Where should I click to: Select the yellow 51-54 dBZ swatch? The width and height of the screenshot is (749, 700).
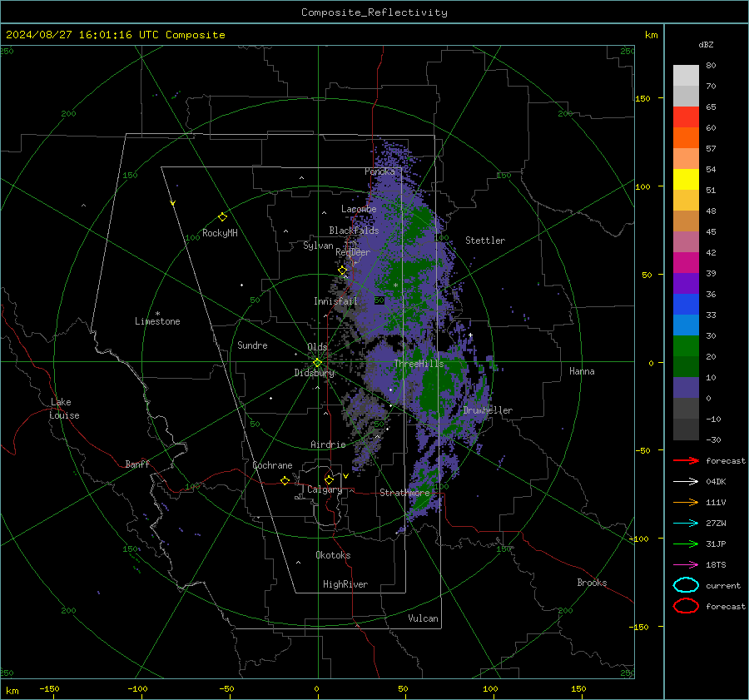[686, 180]
